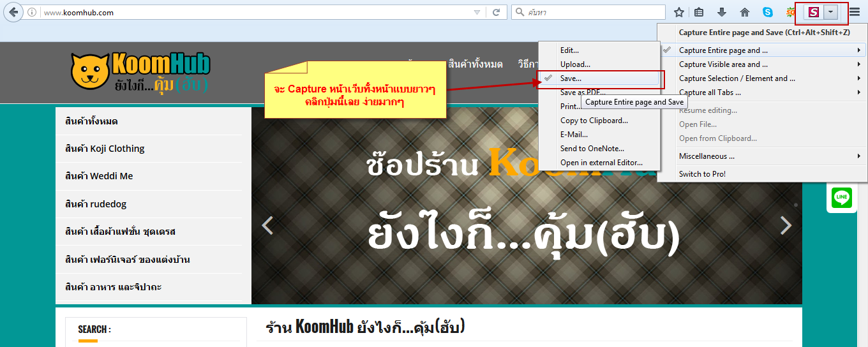Open the FireShot dropdown arrow button

(830, 12)
